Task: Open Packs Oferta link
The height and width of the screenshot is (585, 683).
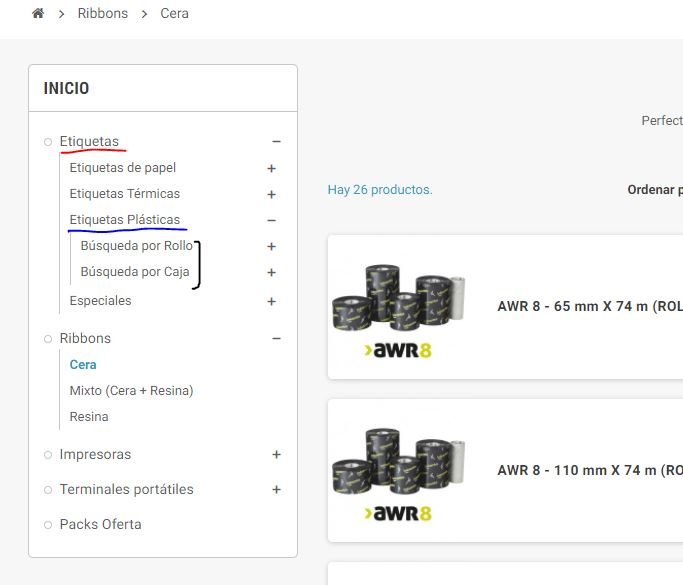Action: tap(101, 524)
